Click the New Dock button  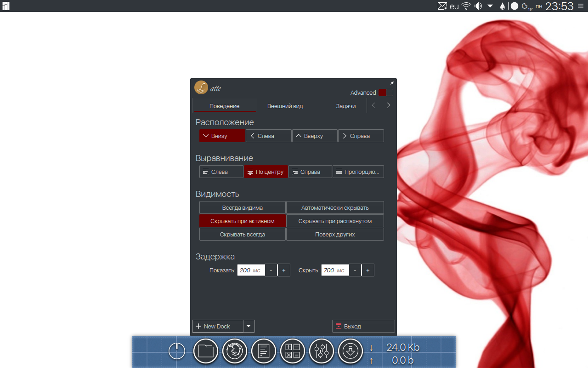tap(218, 326)
